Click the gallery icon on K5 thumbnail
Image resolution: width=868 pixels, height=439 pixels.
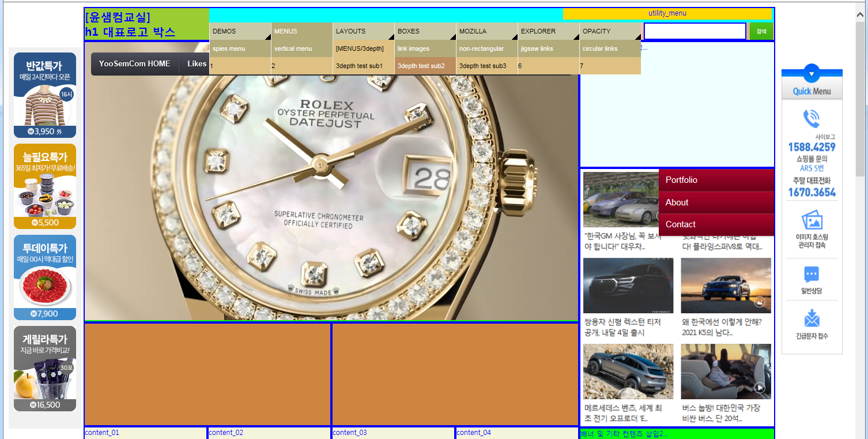[760, 301]
